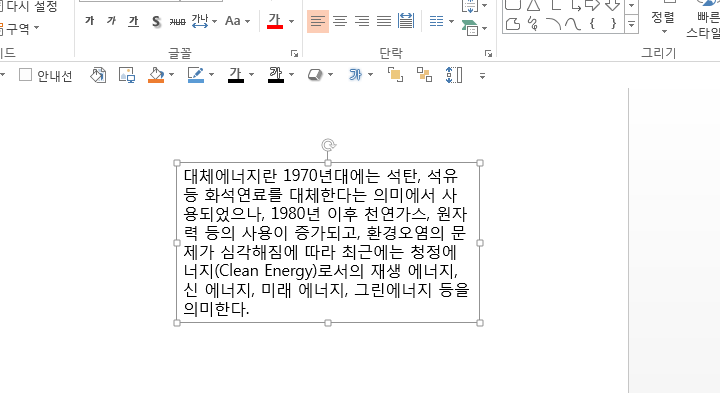Toggle strikethrough text formatting

pos(178,21)
